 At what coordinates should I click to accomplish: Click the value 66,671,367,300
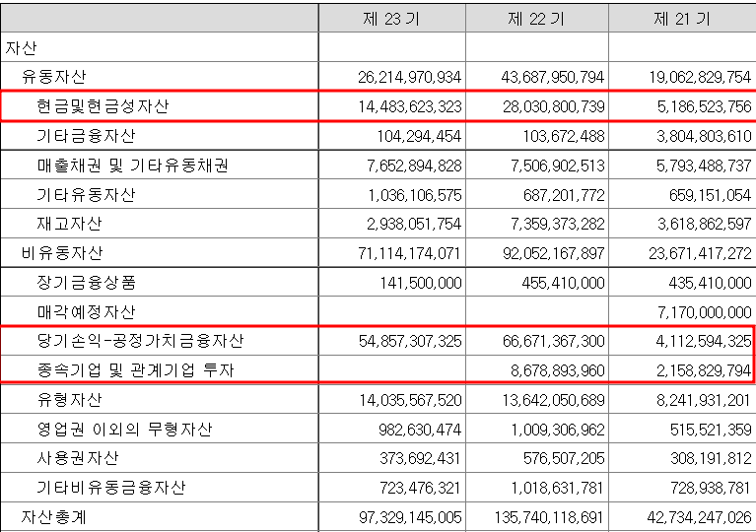(x=554, y=342)
